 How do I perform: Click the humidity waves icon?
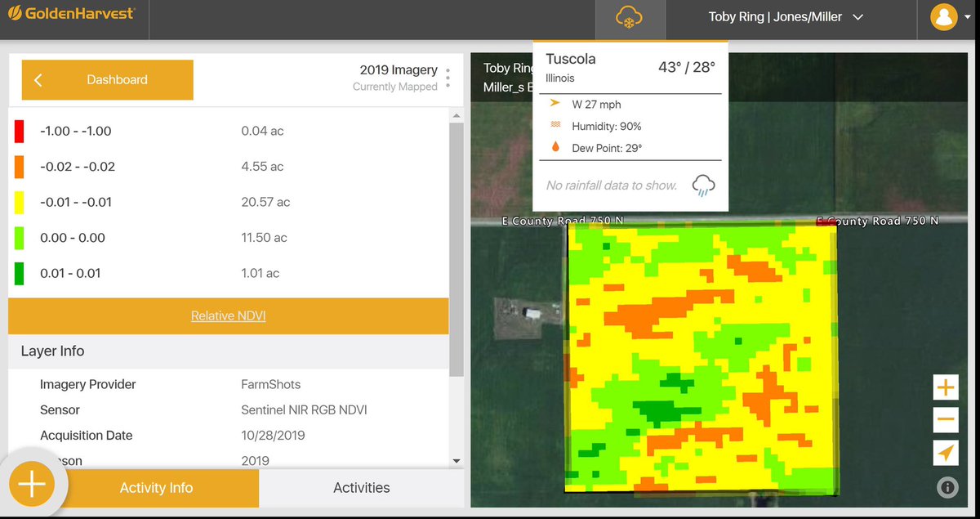(x=555, y=126)
